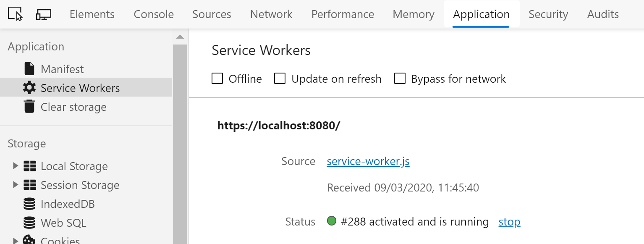Expand the Cookies tree

15,239
